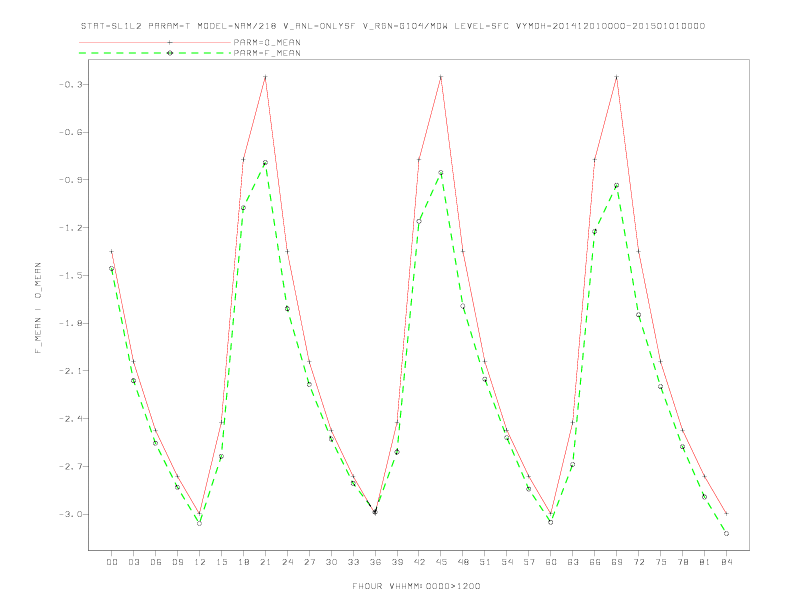
Task: Click the x-axis title FHOUR VHHMM: 0000>1200
Action: point(416,586)
